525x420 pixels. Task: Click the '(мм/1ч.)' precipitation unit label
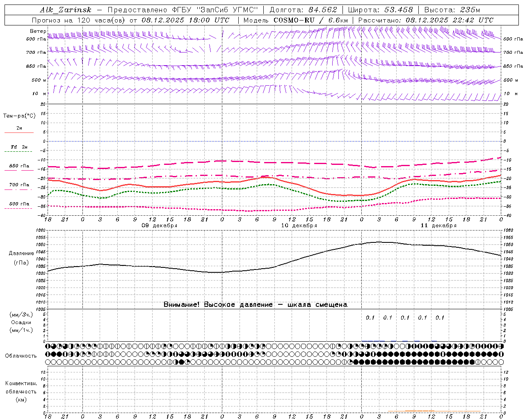point(21,330)
